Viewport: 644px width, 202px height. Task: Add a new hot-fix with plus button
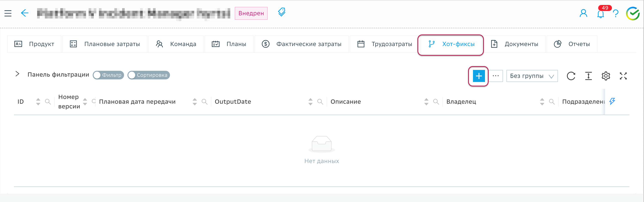coord(479,76)
